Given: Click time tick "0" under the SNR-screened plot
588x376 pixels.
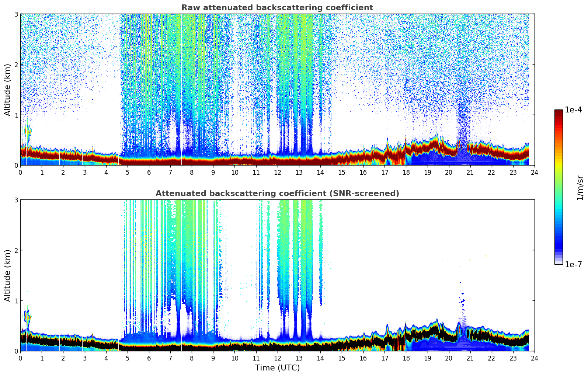Looking at the screenshot, I should click(20, 358).
